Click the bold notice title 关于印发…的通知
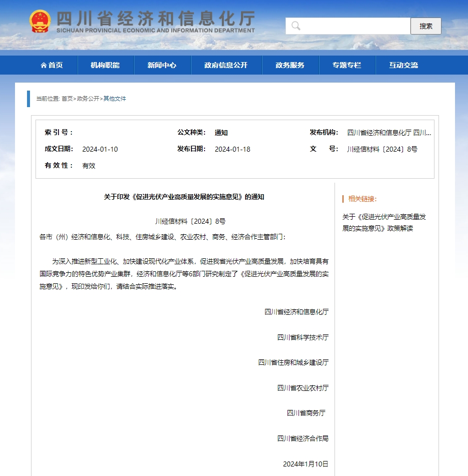 (x=184, y=197)
